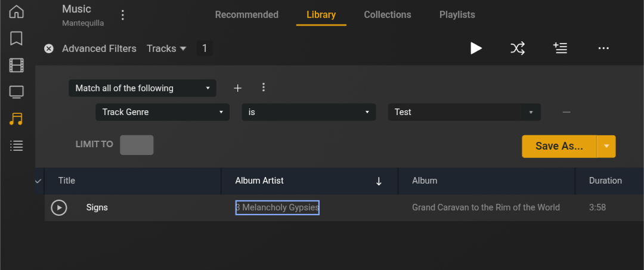The height and width of the screenshot is (270, 644).
Task: Open the Track Genre field dropdown
Action: coord(162,112)
